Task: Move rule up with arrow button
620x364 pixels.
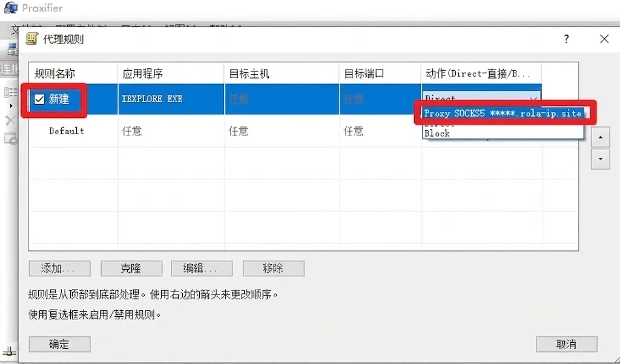Action: [x=600, y=137]
